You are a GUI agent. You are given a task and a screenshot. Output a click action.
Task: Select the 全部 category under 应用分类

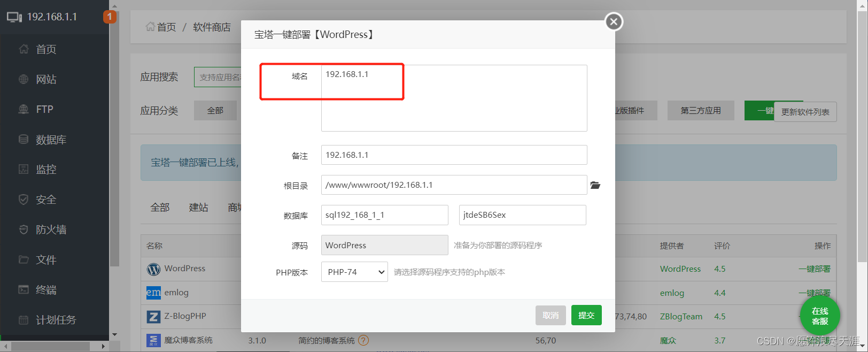coord(215,110)
